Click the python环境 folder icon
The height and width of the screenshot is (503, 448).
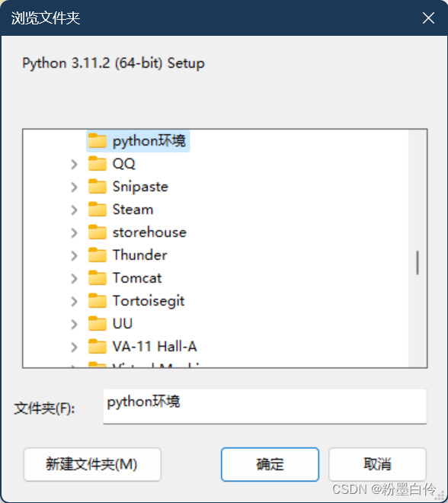pos(98,141)
